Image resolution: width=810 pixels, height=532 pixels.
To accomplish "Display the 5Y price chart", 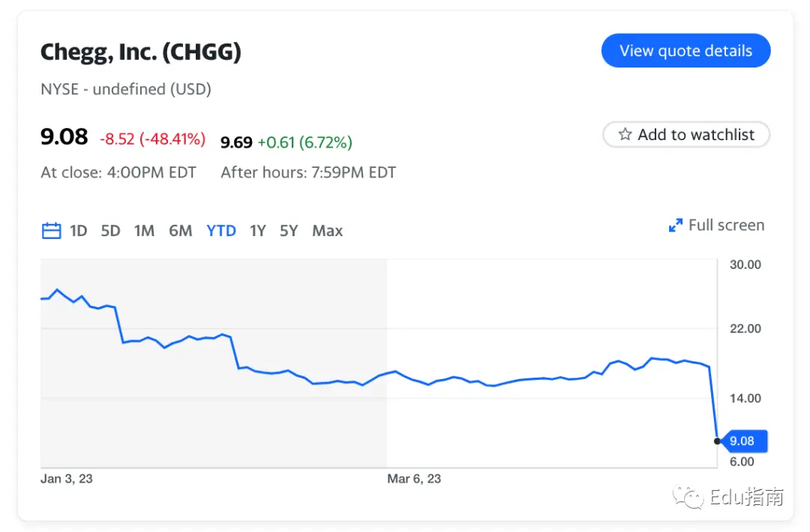I will click(x=289, y=231).
